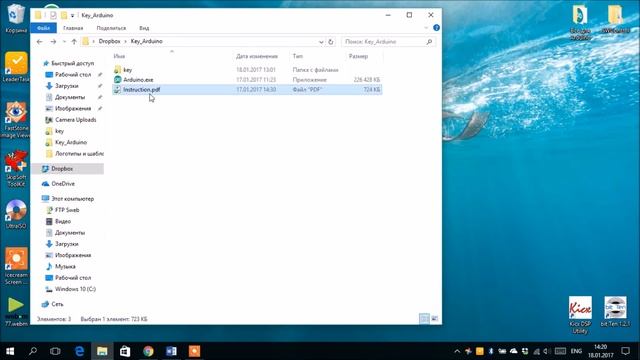Screen dimensions: 640x360
Task: Open taskbar search magnifier
Action: click(33, 351)
